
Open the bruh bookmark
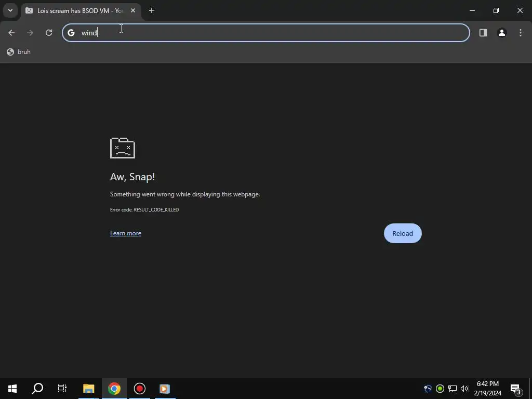point(19,52)
